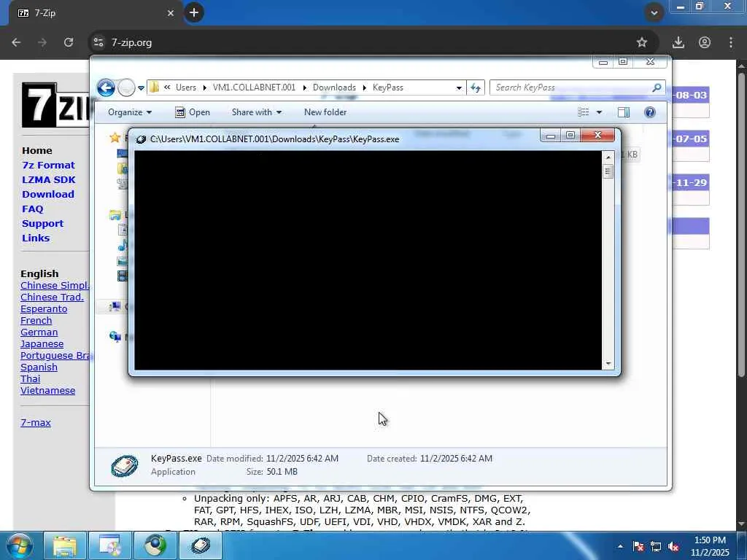Viewport: 747px width, 560px height.
Task: Open Home link on 7-Zip site
Action: [x=36, y=150]
